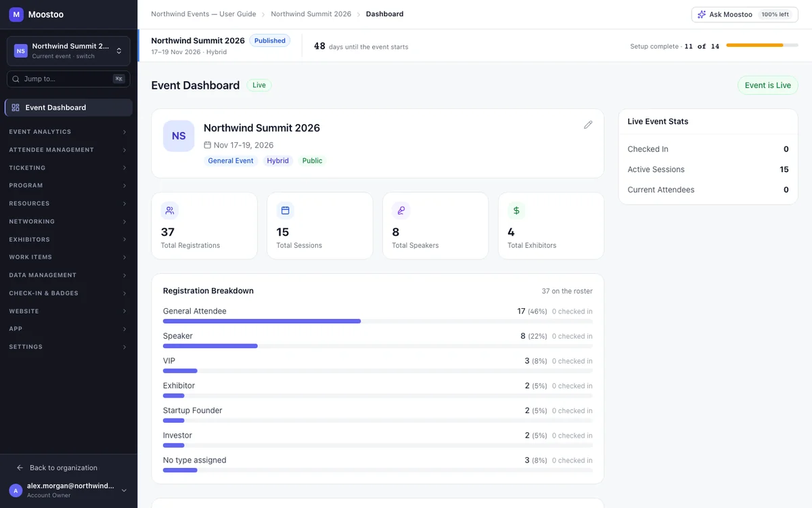Click the Startup Founder registration row
The image size is (812, 508).
pyautogui.click(x=378, y=414)
